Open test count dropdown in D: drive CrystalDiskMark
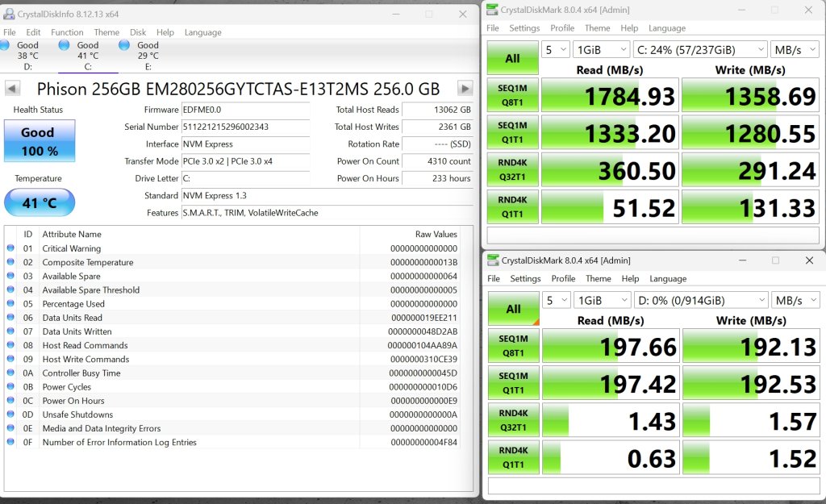The image size is (826, 504). [557, 300]
